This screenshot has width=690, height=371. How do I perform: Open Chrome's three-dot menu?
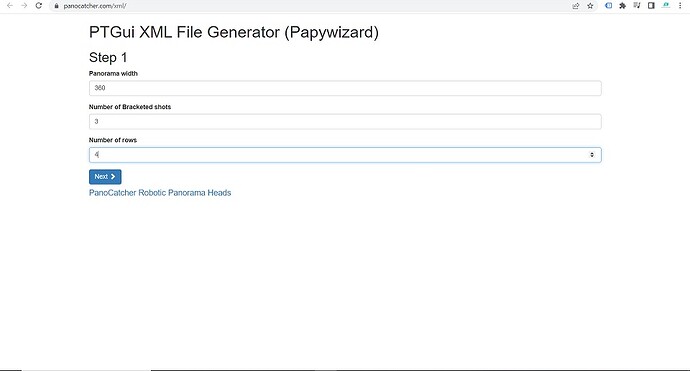coord(680,6)
